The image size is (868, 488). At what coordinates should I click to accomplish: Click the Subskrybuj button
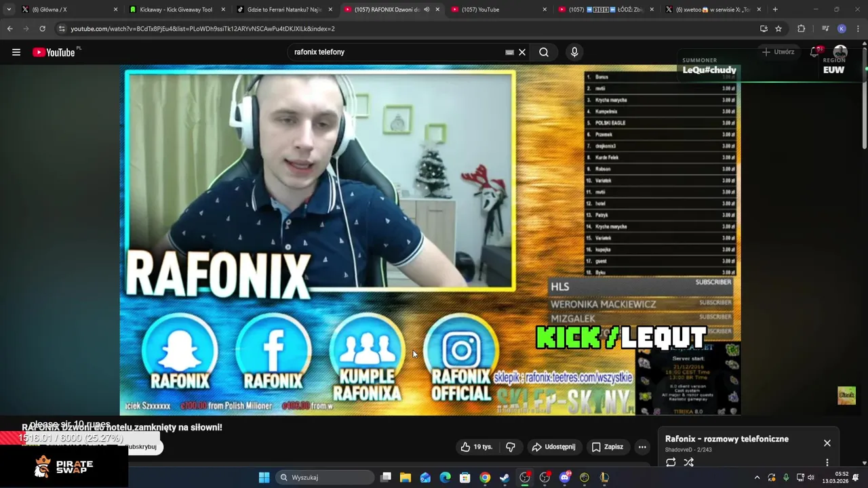pyautogui.click(x=142, y=447)
